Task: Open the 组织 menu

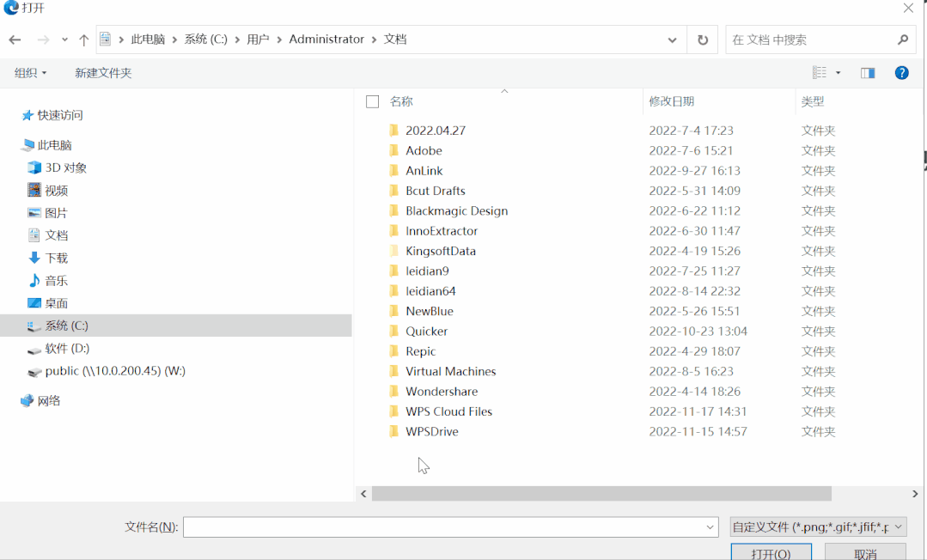Action: point(30,73)
